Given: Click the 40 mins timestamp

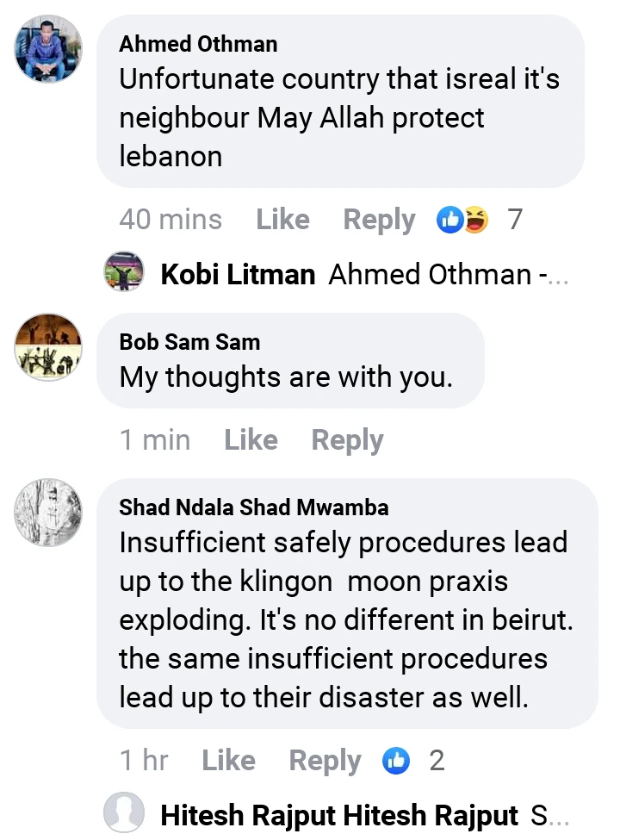Looking at the screenshot, I should pos(170,220).
